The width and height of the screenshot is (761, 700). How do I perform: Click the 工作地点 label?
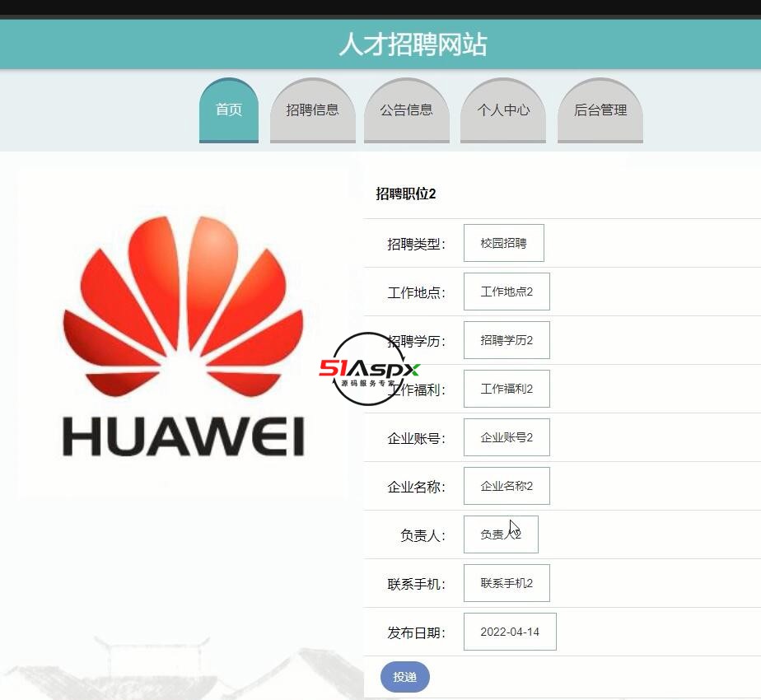tap(416, 292)
